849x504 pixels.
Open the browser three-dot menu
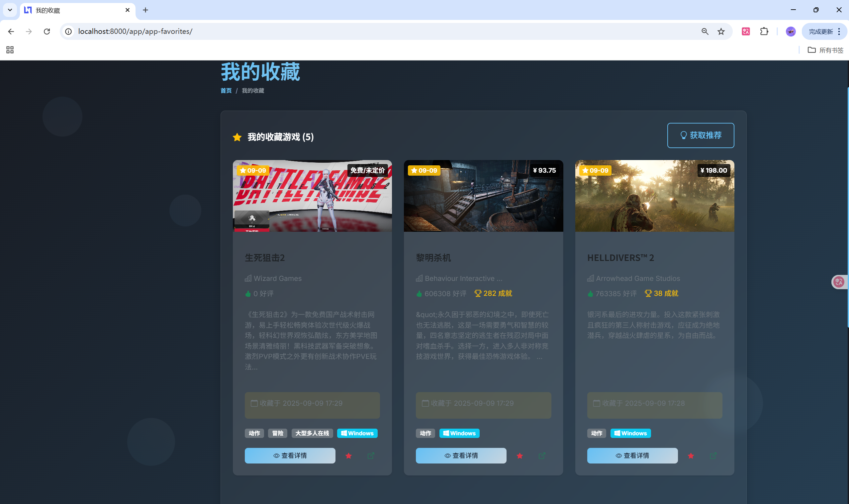pyautogui.click(x=839, y=32)
